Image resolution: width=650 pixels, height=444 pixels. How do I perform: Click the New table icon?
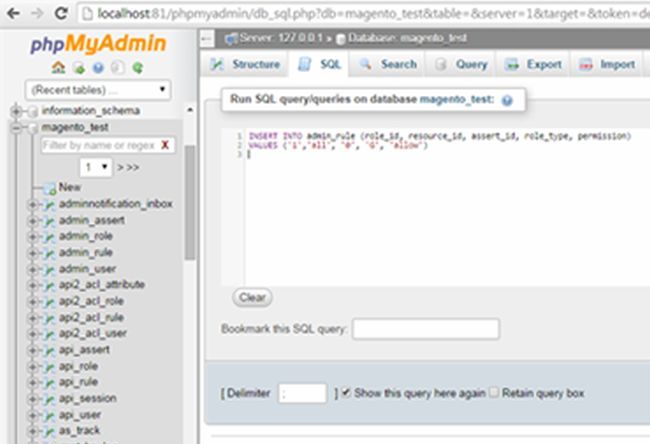(x=50, y=188)
